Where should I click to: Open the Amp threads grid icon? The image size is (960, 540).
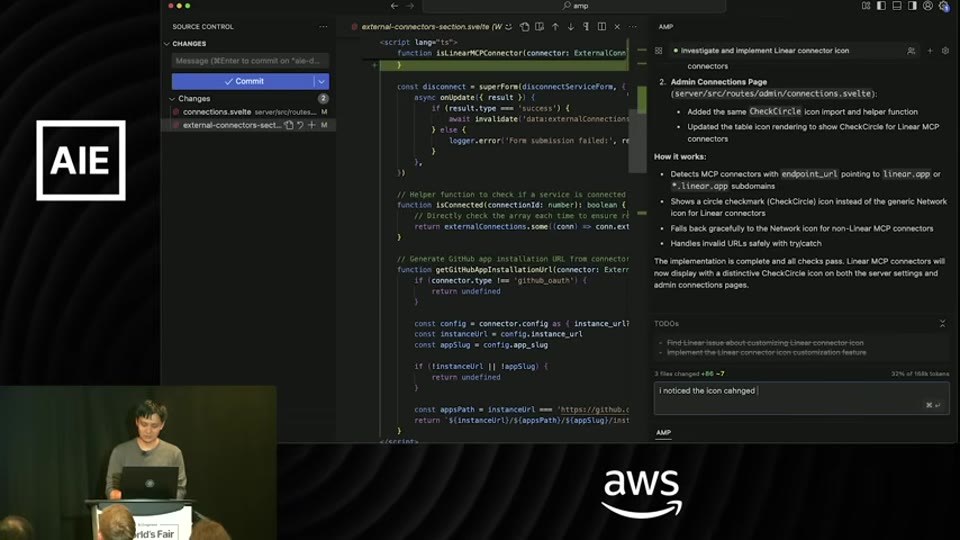(659, 51)
